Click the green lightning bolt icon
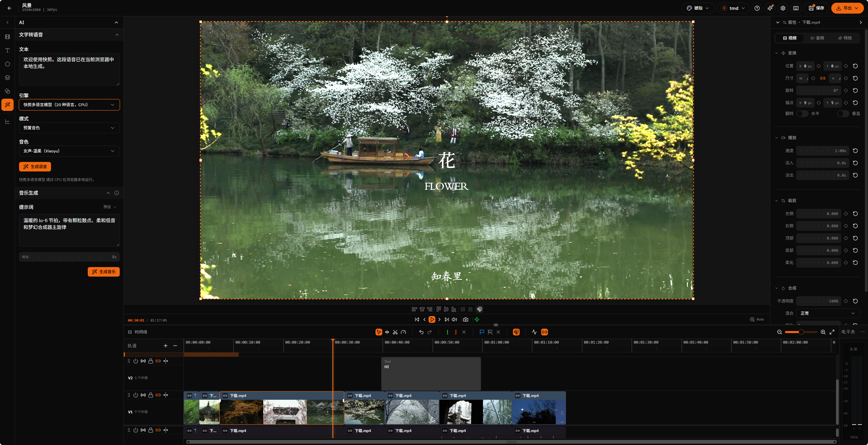868x445 pixels. pos(477,319)
